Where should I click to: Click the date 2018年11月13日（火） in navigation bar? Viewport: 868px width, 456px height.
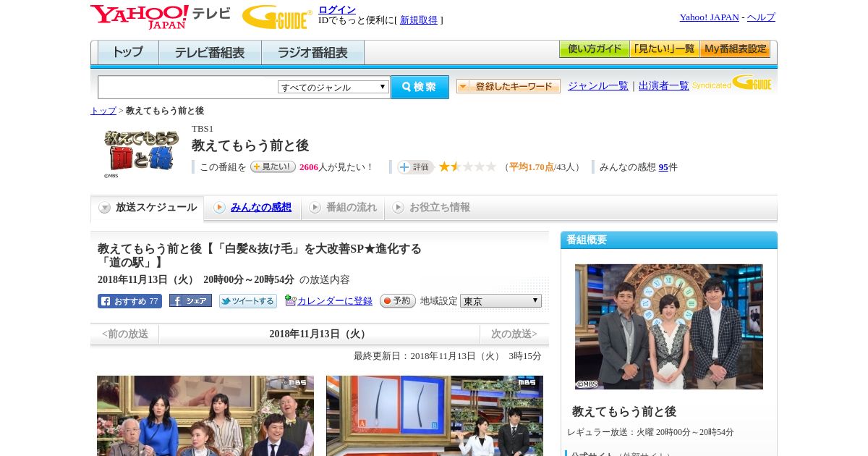point(319,334)
